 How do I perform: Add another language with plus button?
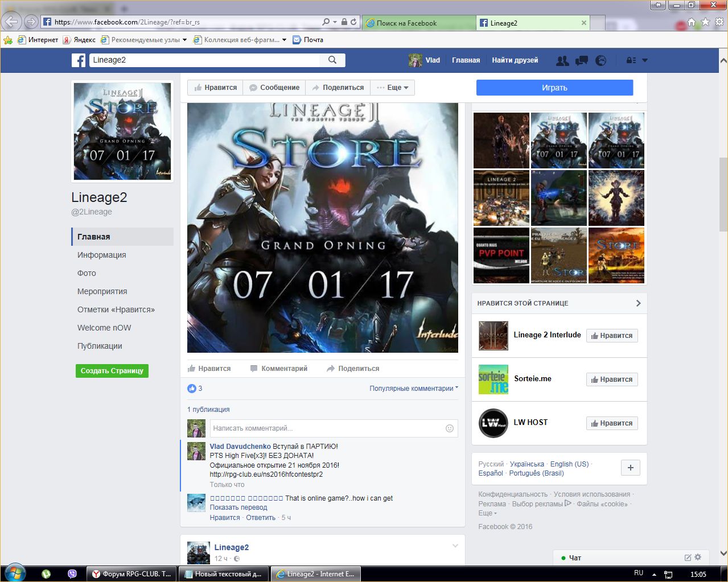point(630,468)
